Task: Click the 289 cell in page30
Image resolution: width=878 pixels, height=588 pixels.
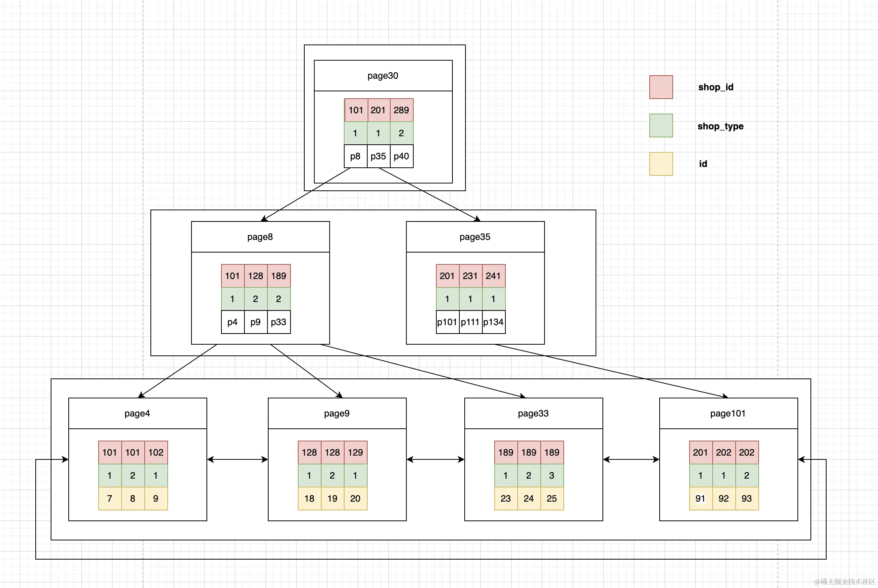Action: coord(402,110)
